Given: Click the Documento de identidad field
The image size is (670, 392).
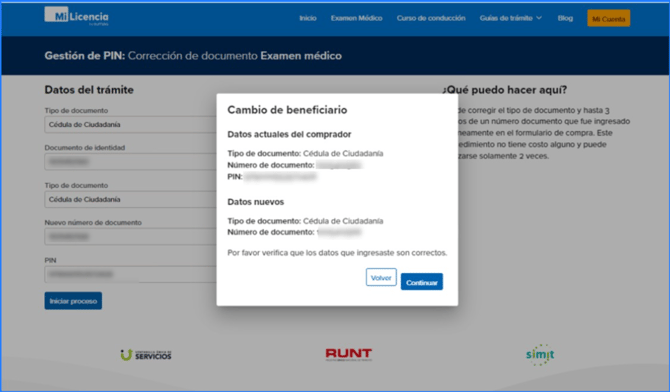Looking at the screenshot, I should (x=130, y=162).
